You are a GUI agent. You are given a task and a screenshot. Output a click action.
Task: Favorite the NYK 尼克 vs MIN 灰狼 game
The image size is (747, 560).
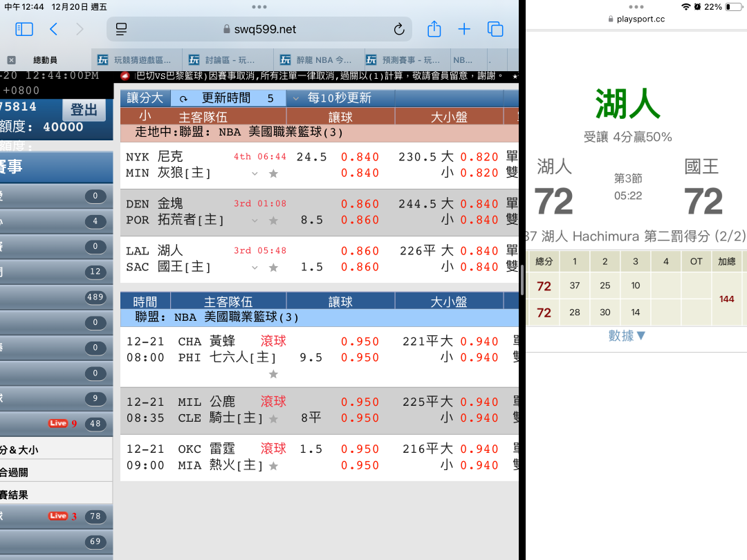(273, 174)
